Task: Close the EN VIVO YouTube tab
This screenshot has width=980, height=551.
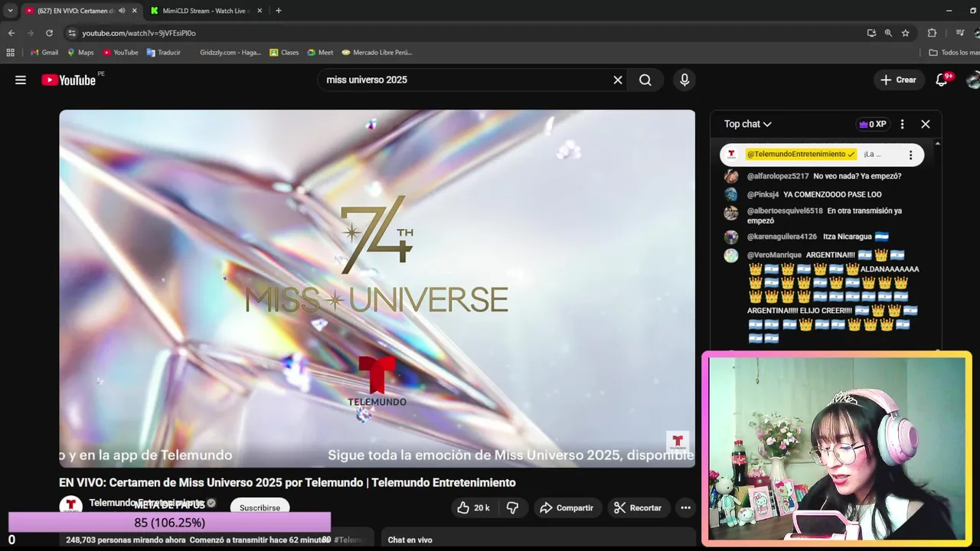Action: point(134,11)
